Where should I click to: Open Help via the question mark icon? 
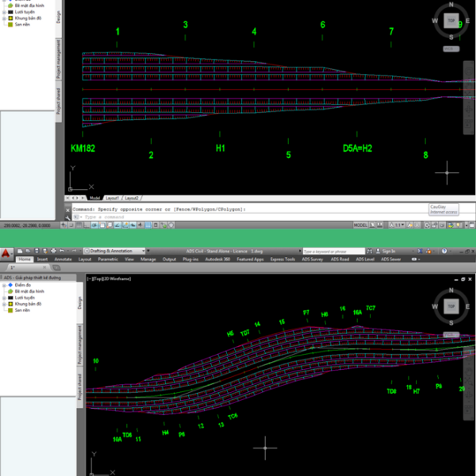[444, 251]
